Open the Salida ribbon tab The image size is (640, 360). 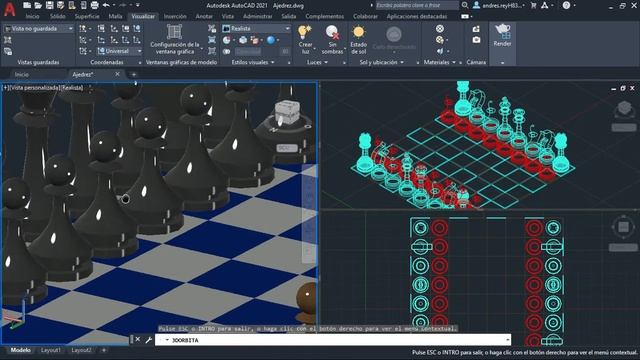[x=289, y=16]
